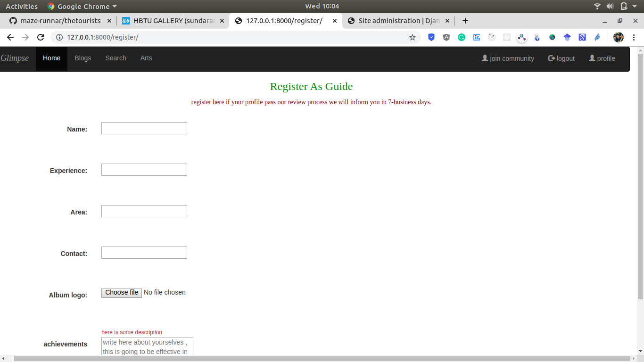Click the join community person icon
Image resolution: width=644 pixels, height=362 pixels.
pos(484,58)
